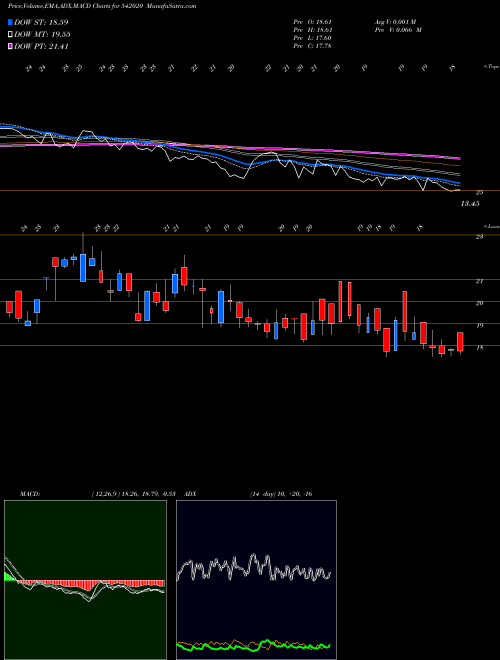Click the 'Pre H: 18.61' high value
This screenshot has height=660, width=500.
(313, 30)
